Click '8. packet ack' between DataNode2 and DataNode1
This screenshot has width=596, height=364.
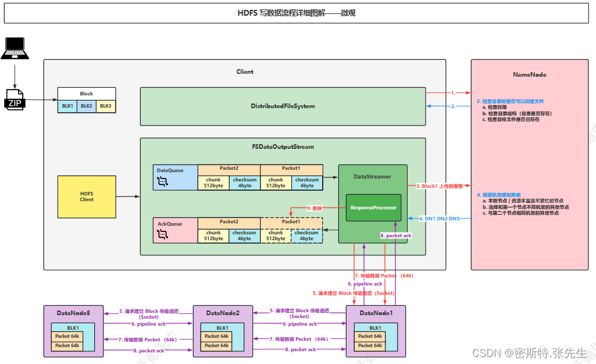tap(300, 349)
